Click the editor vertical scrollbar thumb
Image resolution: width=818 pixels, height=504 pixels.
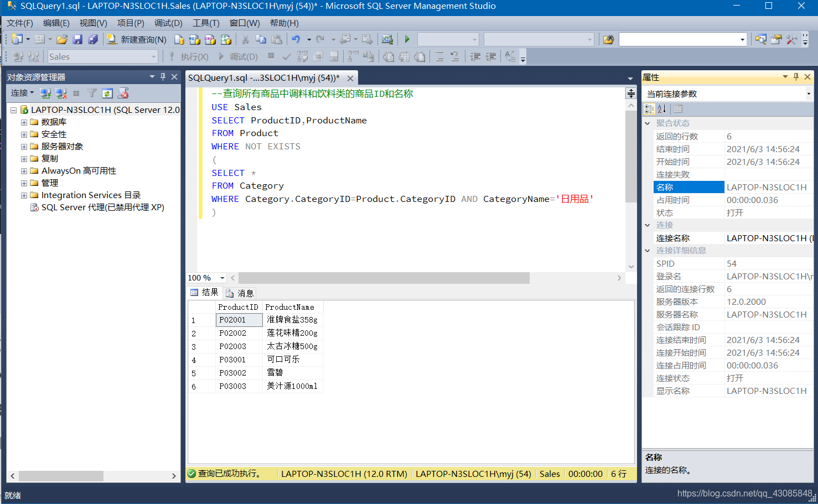pos(631,157)
